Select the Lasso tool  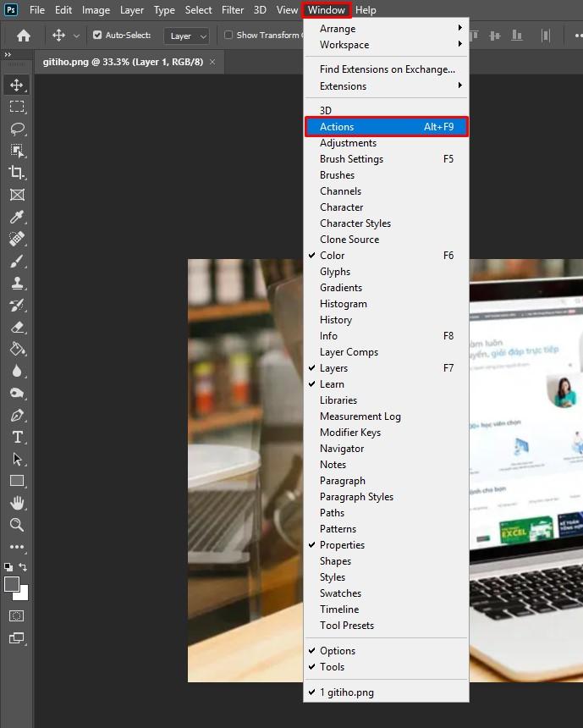[17, 129]
